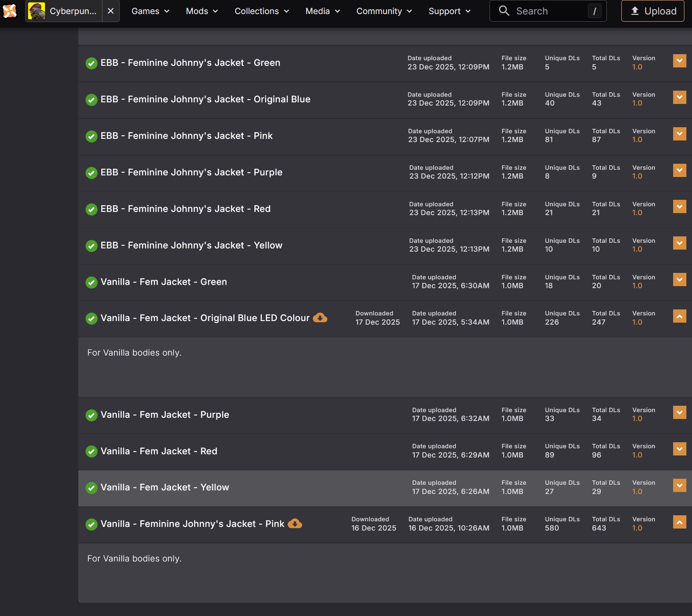Click the green check icon for Vanilla Purple

click(92, 415)
